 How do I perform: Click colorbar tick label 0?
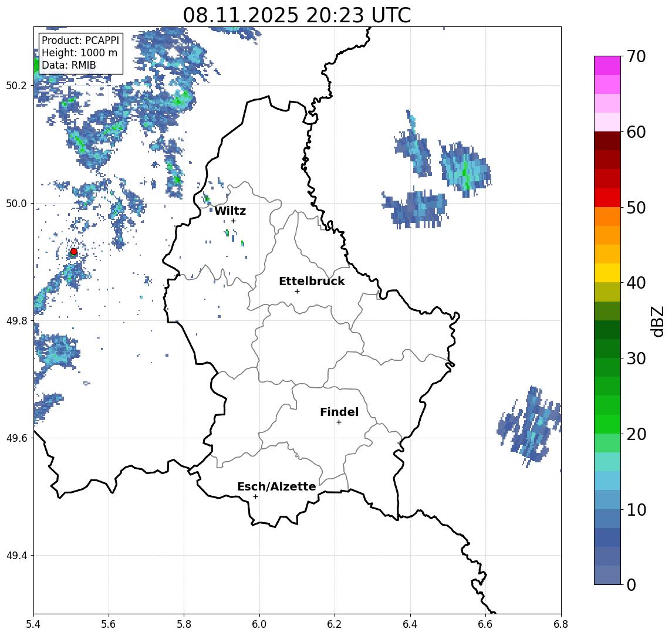pos(632,584)
